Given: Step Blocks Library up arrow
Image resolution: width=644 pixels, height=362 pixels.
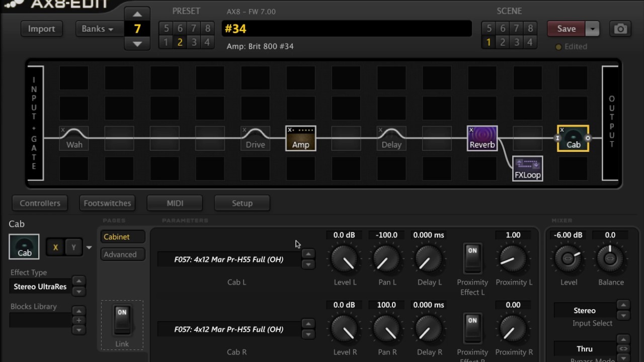Looking at the screenshot, I should pyautogui.click(x=79, y=311).
